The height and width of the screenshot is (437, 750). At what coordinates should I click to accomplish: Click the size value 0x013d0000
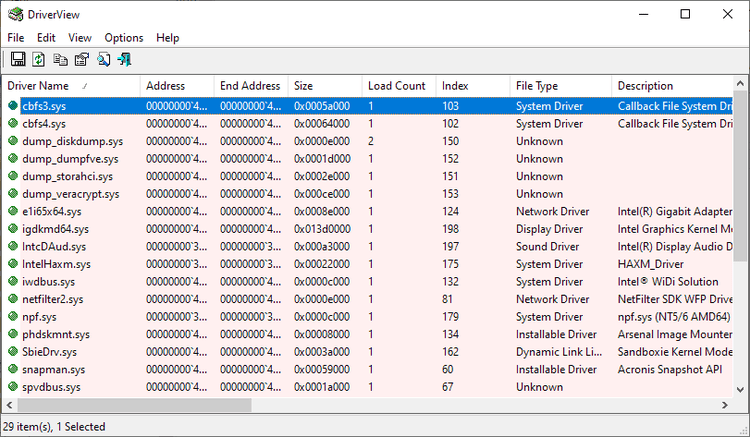coord(322,229)
